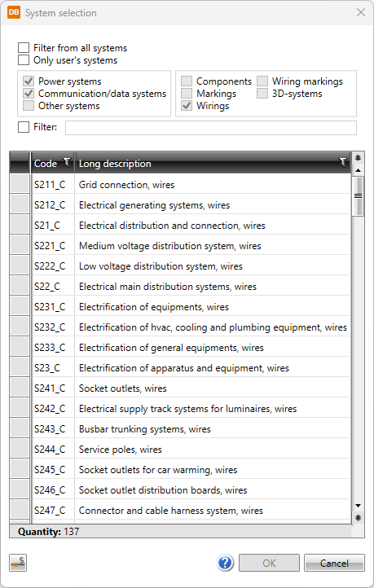
Task: Click scrollbar up arrow
Action: 358,170
